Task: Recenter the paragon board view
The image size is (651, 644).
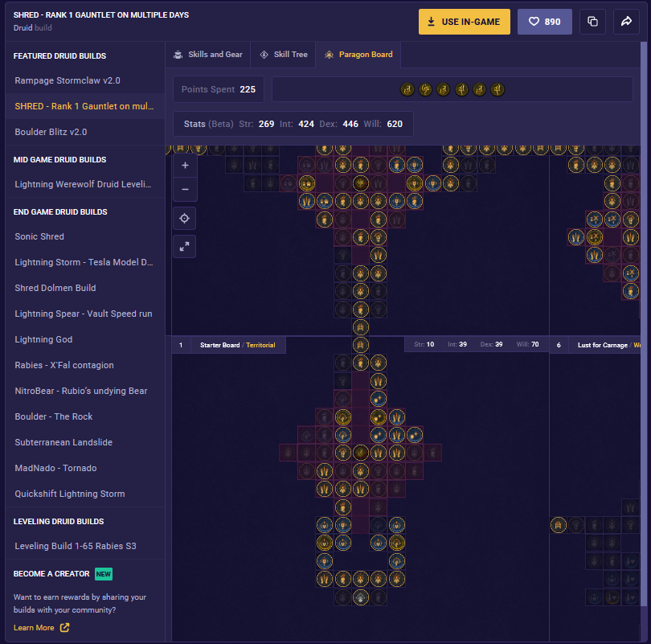Action: 185,219
